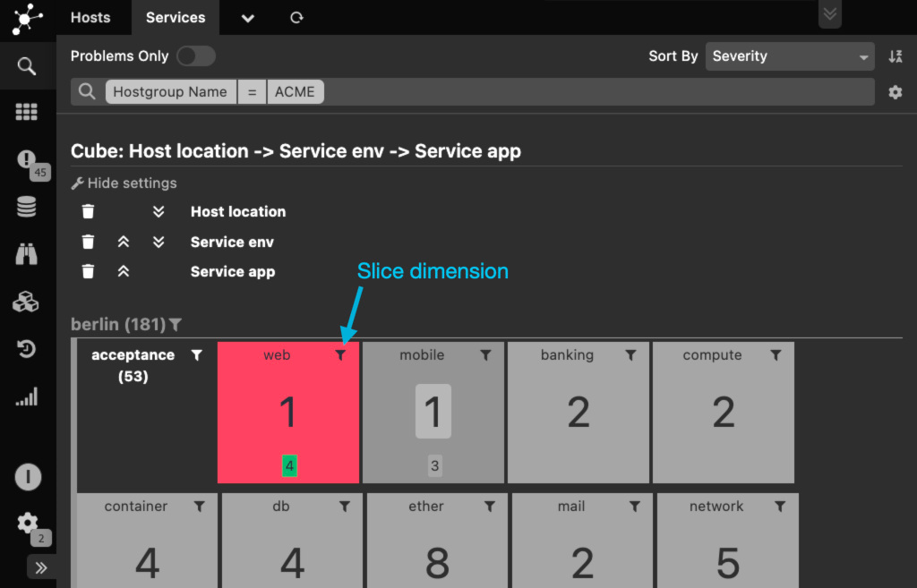The width and height of the screenshot is (917, 588).
Task: Delete the Service app dimension
Action: coord(88,271)
